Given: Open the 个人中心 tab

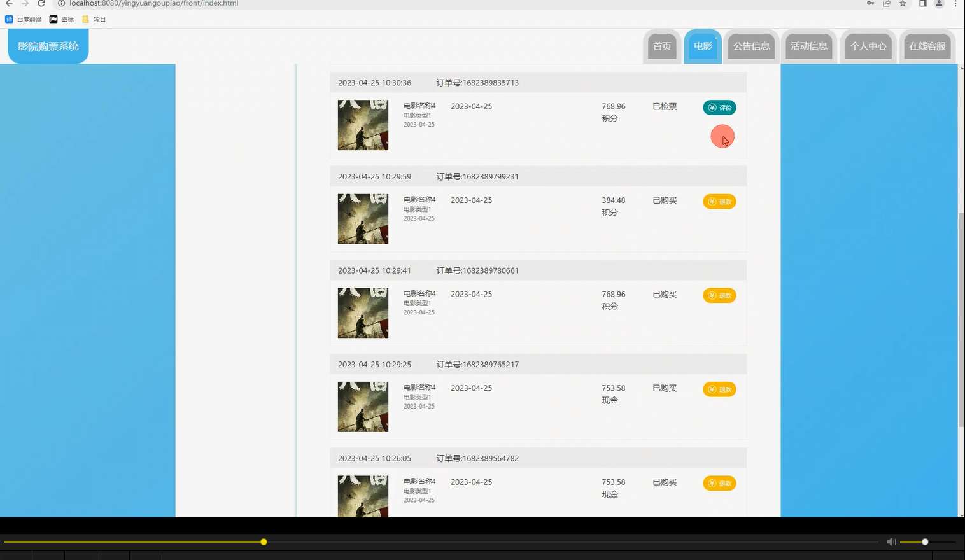Looking at the screenshot, I should [868, 46].
